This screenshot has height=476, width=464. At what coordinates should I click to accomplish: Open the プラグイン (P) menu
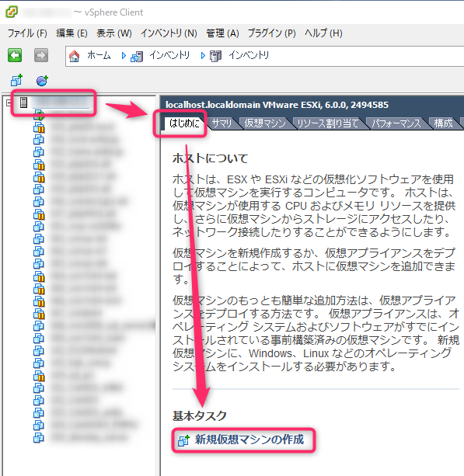272,33
